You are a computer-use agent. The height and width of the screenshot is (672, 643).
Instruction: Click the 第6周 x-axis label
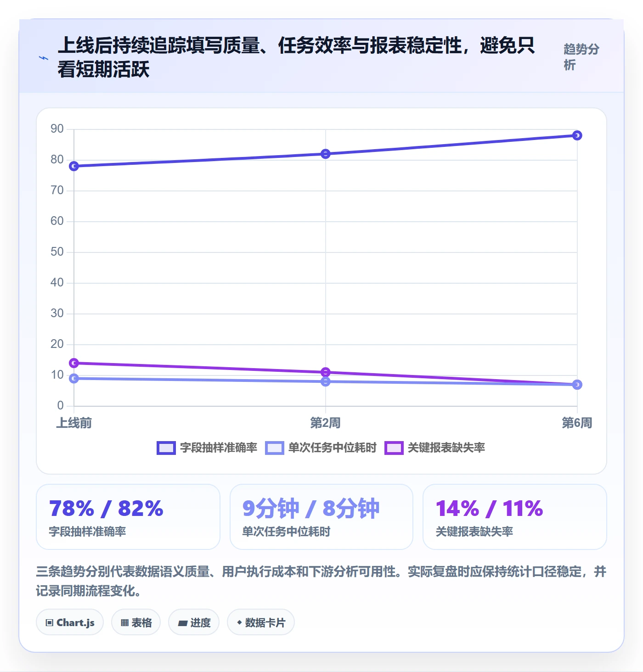point(577,423)
